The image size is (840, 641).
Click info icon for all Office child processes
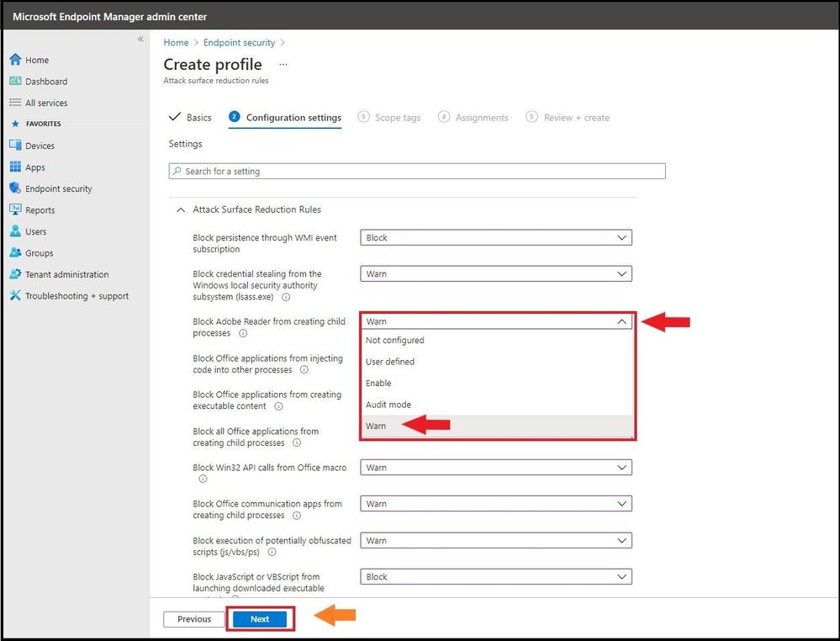tap(297, 442)
